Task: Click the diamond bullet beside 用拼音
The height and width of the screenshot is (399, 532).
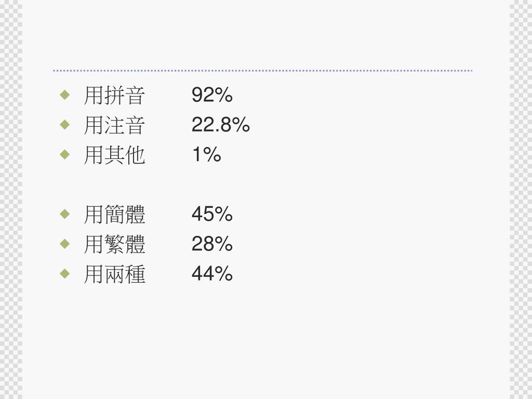Action: tap(64, 95)
